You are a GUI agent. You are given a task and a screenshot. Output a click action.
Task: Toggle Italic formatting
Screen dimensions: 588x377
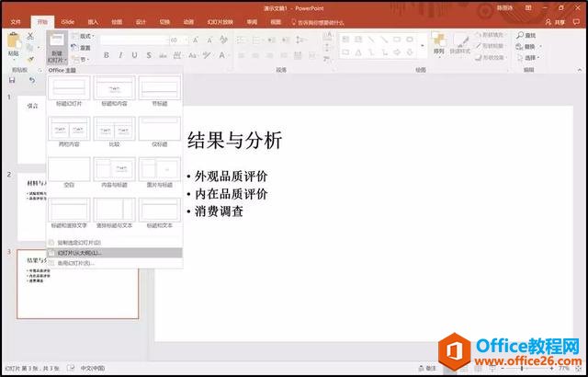pyautogui.click(x=120, y=55)
